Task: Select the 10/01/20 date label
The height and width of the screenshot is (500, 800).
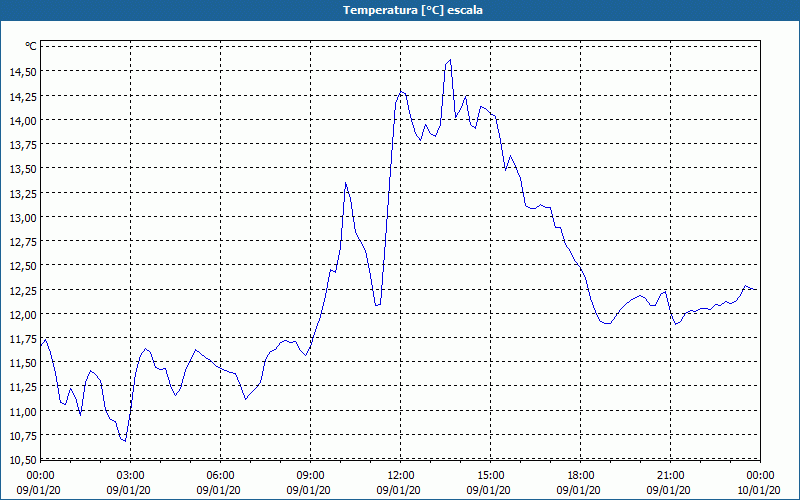Action: tap(759, 490)
